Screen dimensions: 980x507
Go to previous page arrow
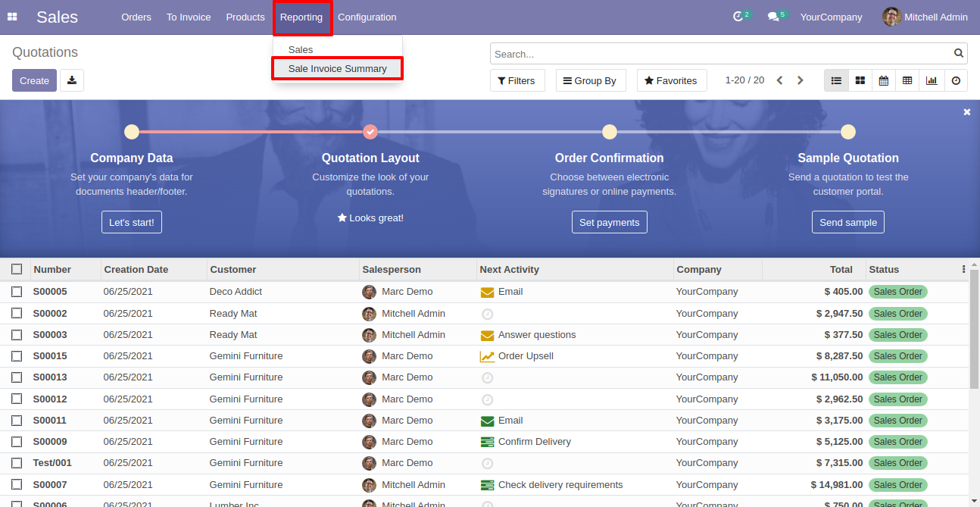tap(779, 80)
